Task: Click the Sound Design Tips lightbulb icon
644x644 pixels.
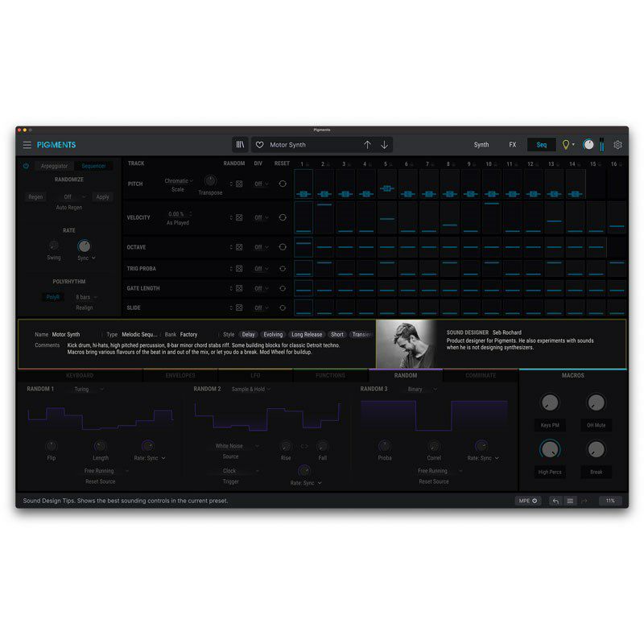Action: 566,145
